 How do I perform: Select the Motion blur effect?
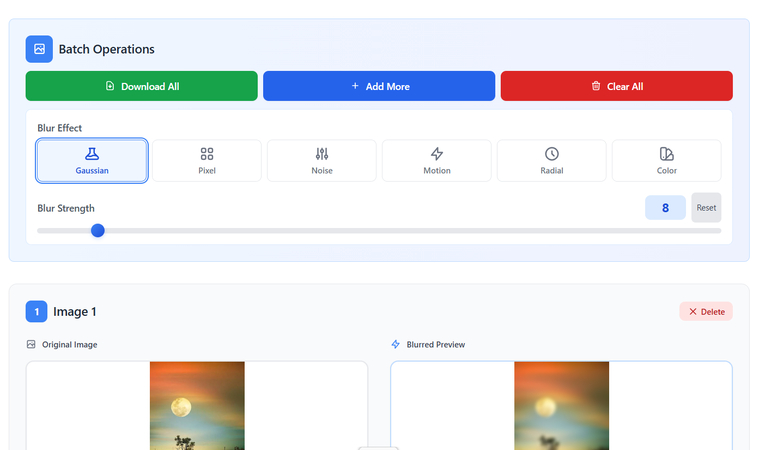(437, 161)
